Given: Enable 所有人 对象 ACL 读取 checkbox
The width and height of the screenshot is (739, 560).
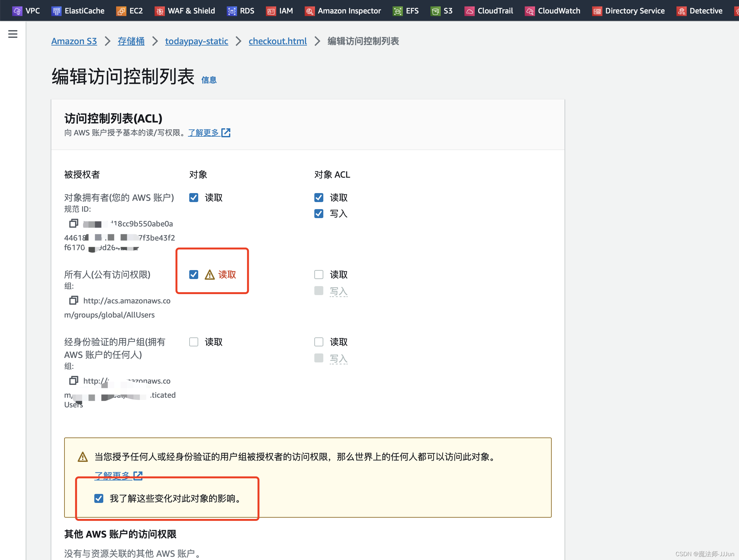Looking at the screenshot, I should (319, 275).
